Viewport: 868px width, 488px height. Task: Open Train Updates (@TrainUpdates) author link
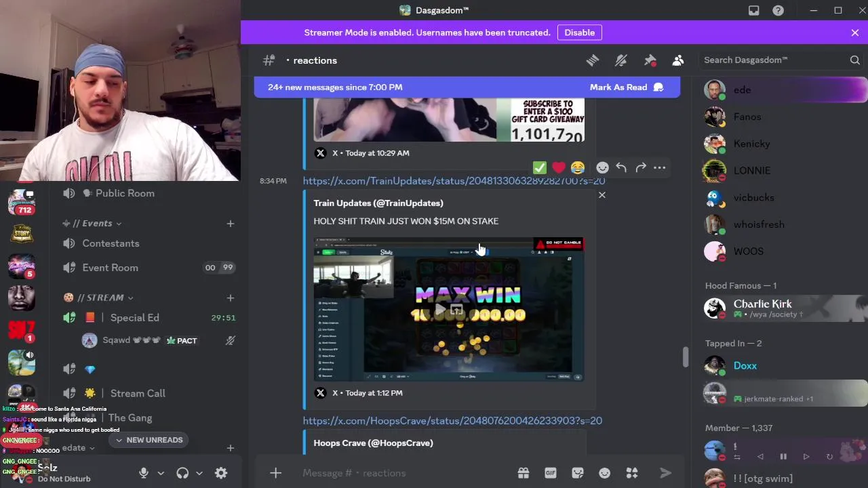tap(378, 203)
